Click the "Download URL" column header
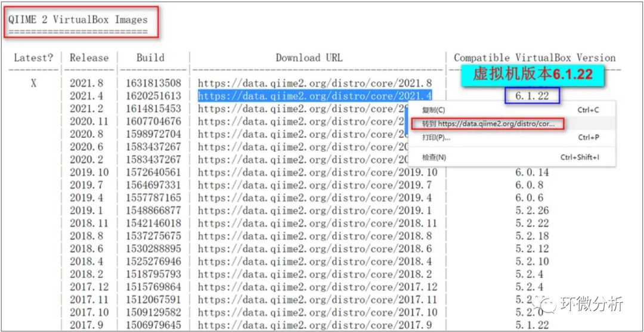The height and width of the screenshot is (332, 644). [x=309, y=58]
